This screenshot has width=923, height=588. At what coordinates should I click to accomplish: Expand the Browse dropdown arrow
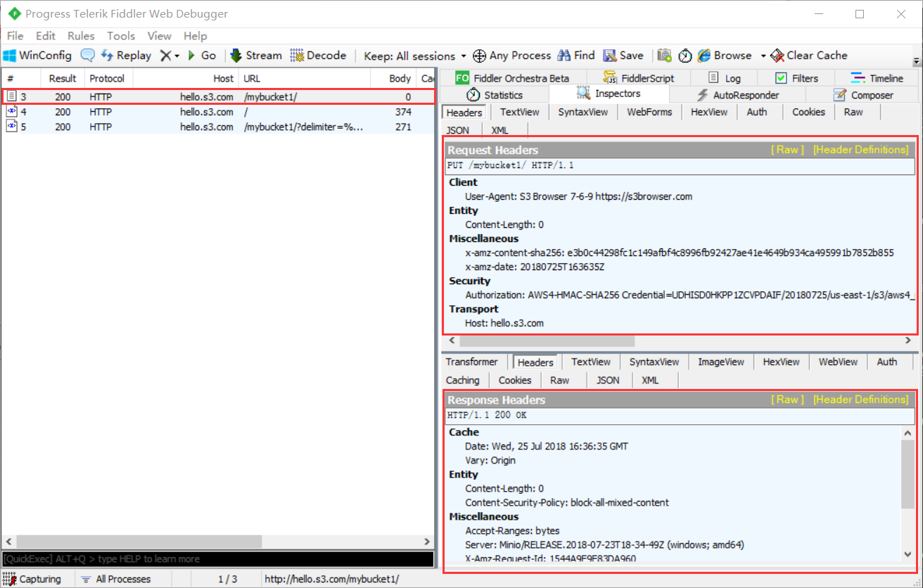(763, 56)
